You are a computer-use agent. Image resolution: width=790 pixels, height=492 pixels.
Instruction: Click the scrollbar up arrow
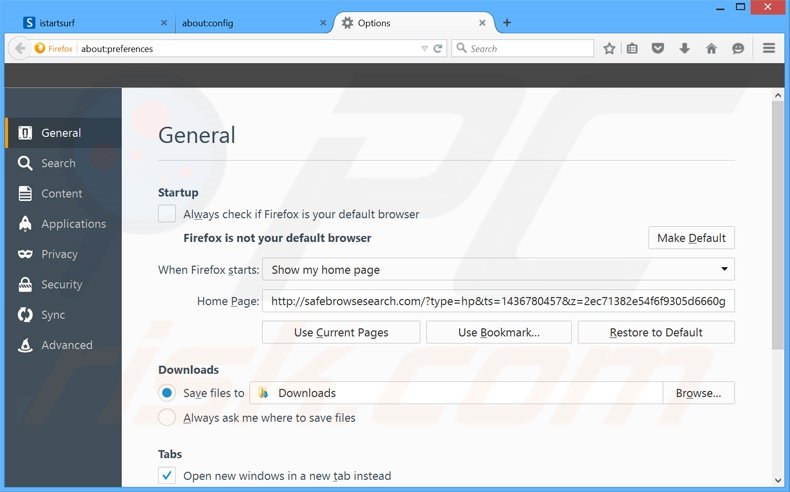pyautogui.click(x=777, y=95)
